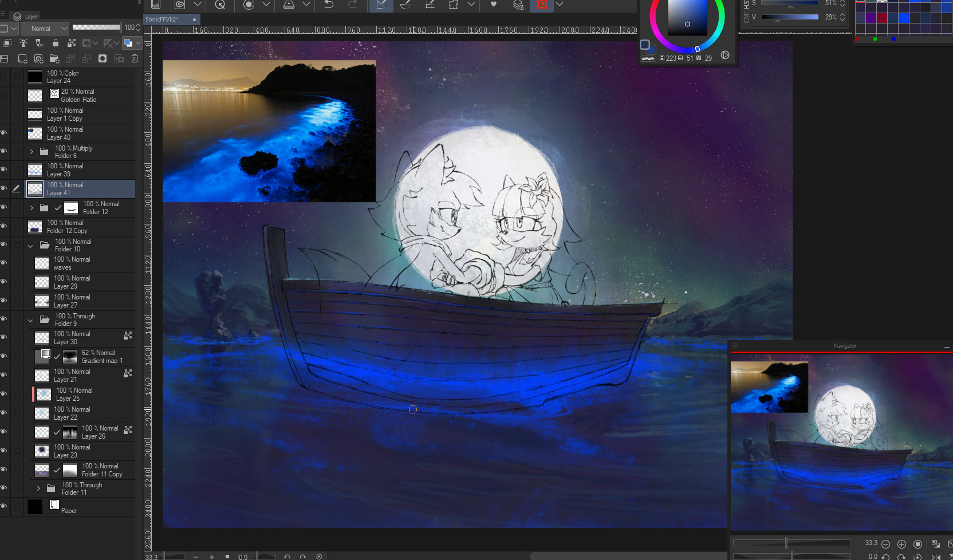
Task: Open the layer color dropdown arrow
Action: (138, 43)
